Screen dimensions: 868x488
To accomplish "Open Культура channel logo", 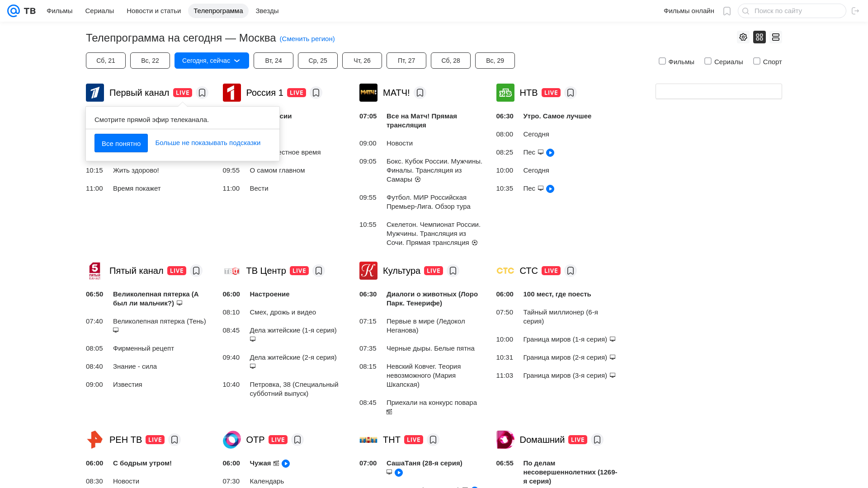I will point(368,271).
